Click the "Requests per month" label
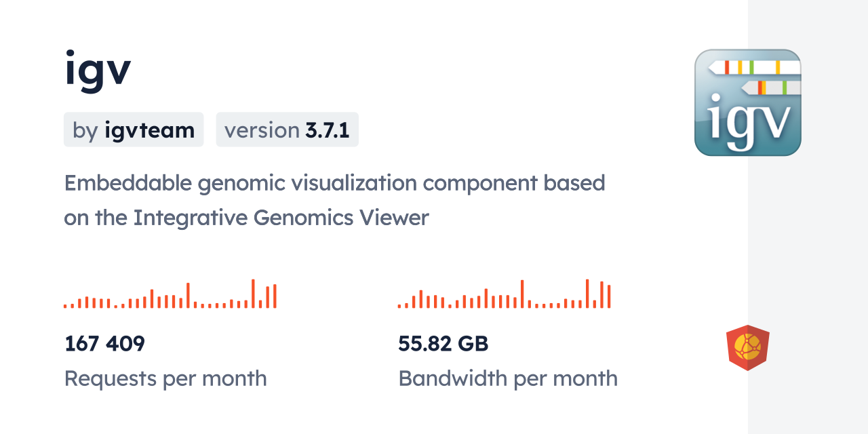Screen dimensions: 868x434 (x=165, y=378)
